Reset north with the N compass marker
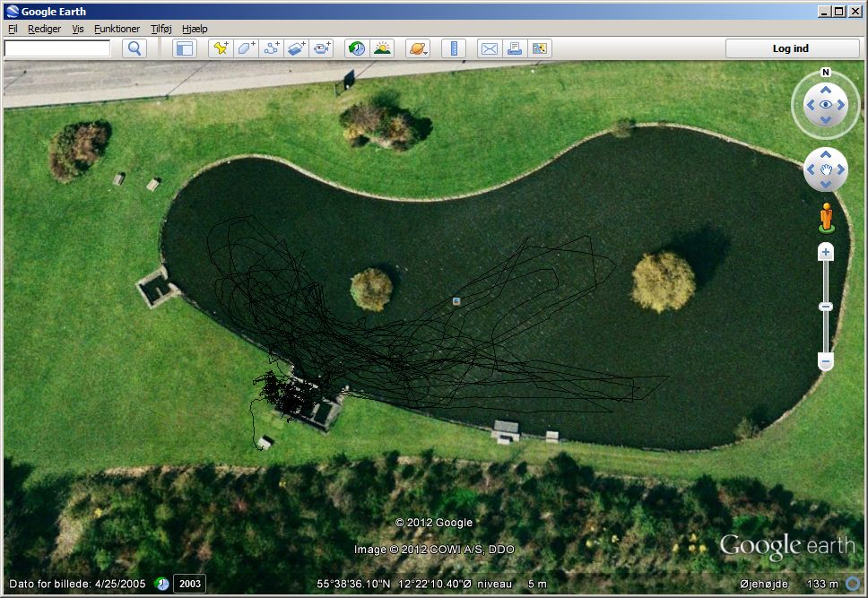The width and height of the screenshot is (868, 598). coord(825,72)
